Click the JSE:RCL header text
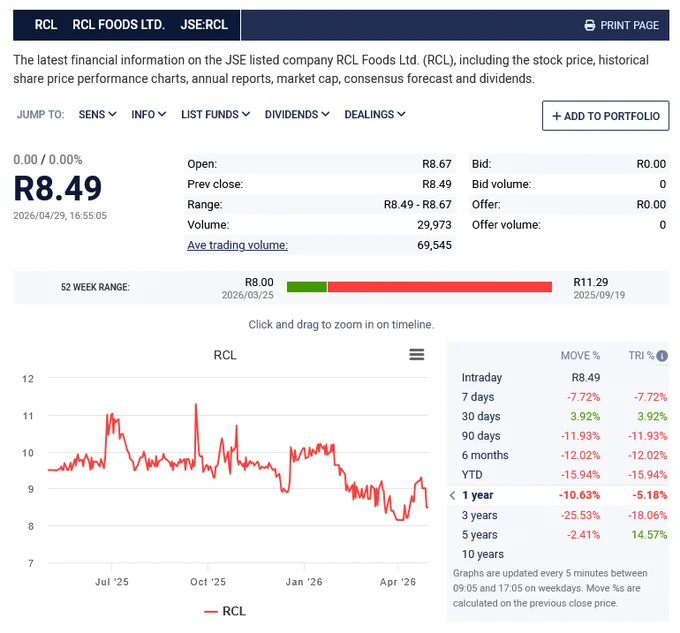680x633 pixels. [204, 25]
